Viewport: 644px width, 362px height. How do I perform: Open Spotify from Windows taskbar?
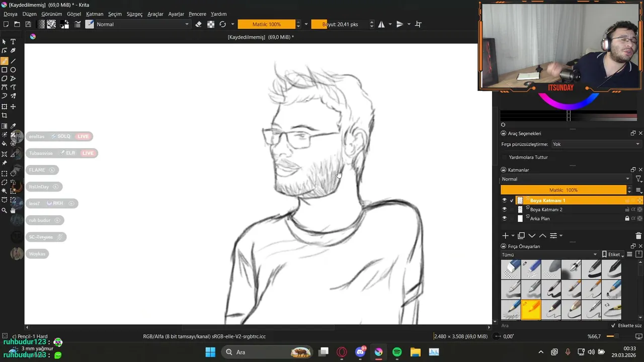pyautogui.click(x=397, y=352)
